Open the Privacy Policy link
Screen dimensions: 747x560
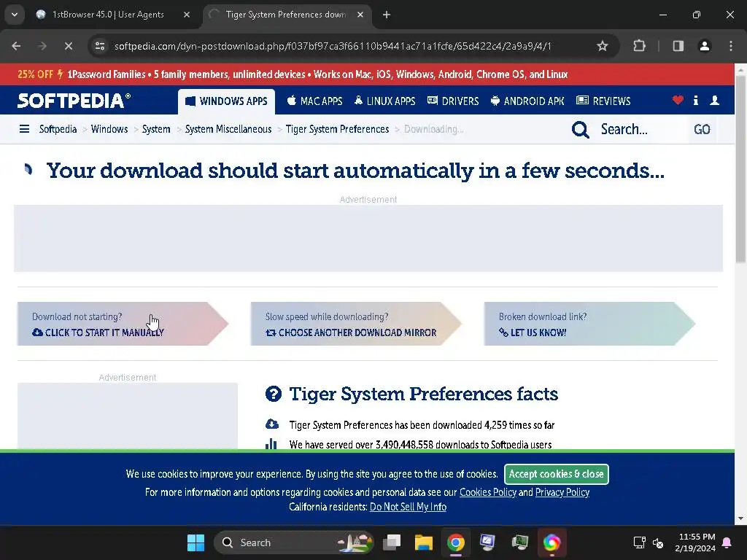[x=562, y=492]
